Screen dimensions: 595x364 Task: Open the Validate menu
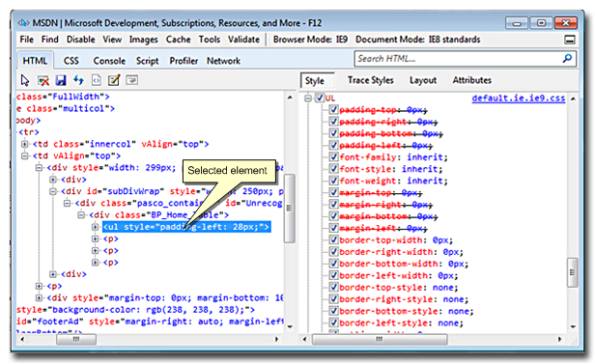pos(243,40)
